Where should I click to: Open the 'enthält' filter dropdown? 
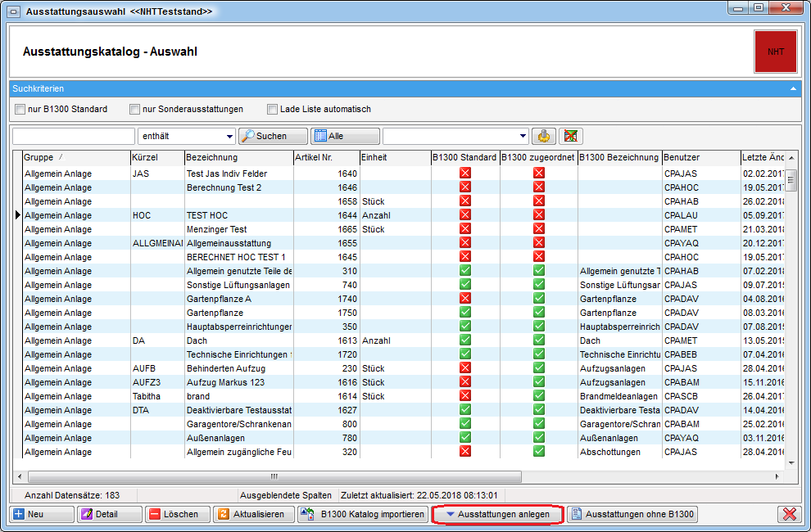(229, 136)
